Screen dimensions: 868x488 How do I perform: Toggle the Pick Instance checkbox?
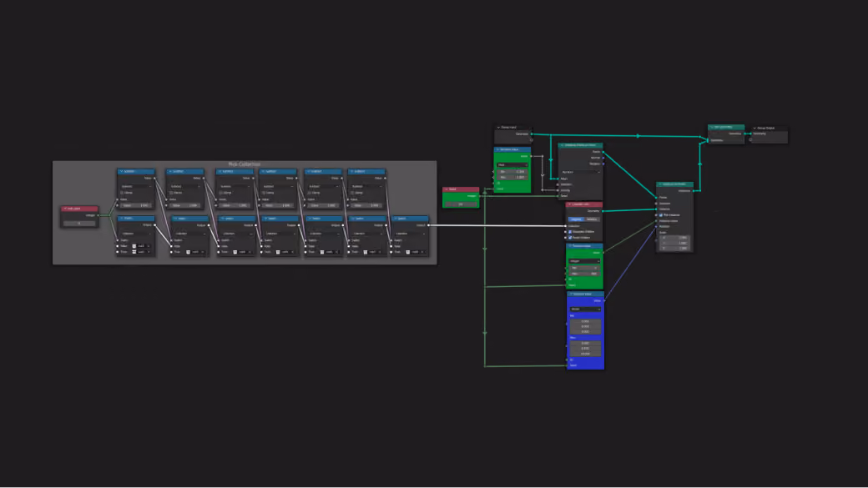pos(661,214)
